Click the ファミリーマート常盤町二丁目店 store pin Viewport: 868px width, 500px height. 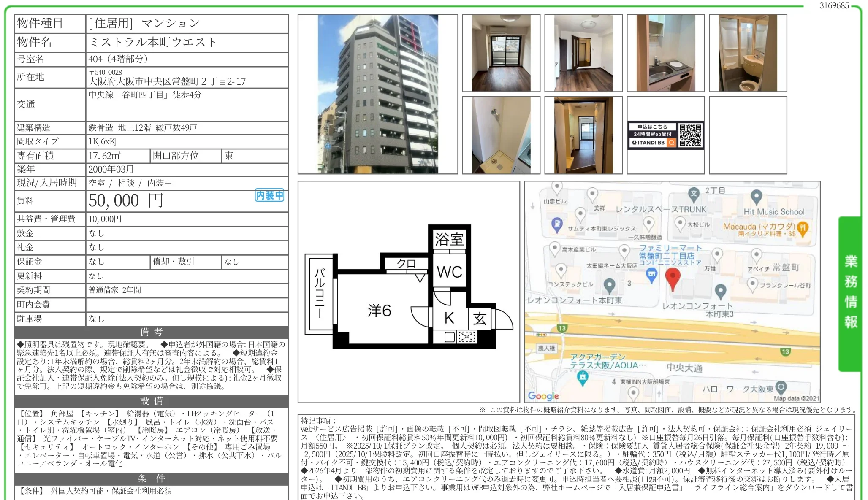652,273
